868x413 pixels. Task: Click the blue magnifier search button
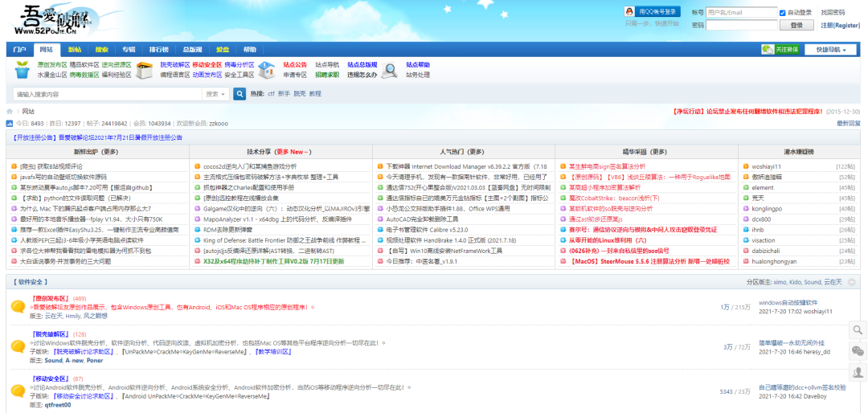pyautogui.click(x=240, y=94)
